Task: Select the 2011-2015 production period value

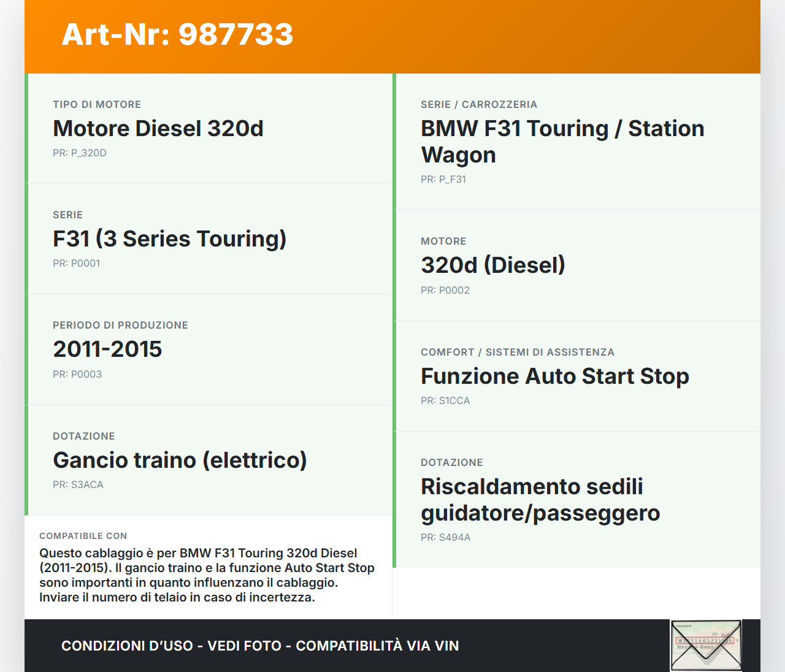Action: [107, 349]
